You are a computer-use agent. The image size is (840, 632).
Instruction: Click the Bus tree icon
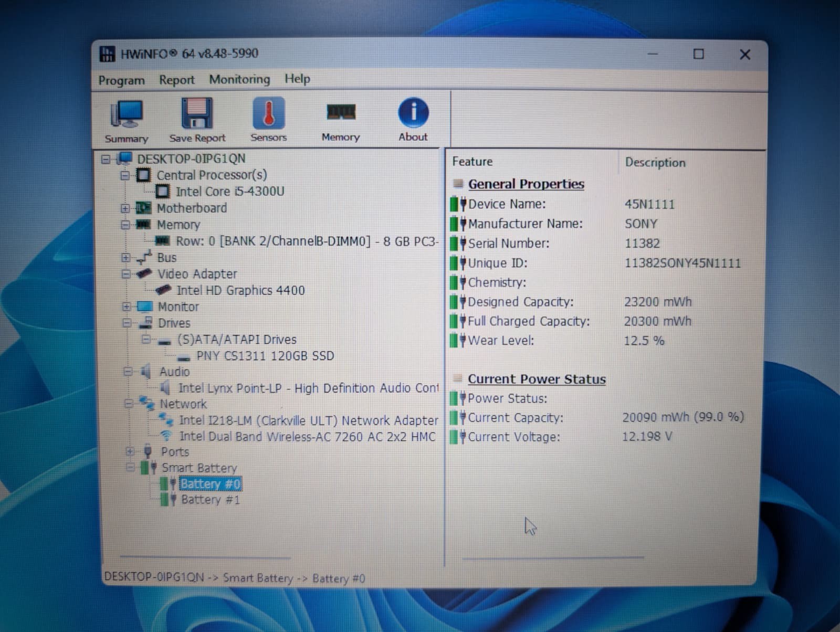[x=144, y=257]
